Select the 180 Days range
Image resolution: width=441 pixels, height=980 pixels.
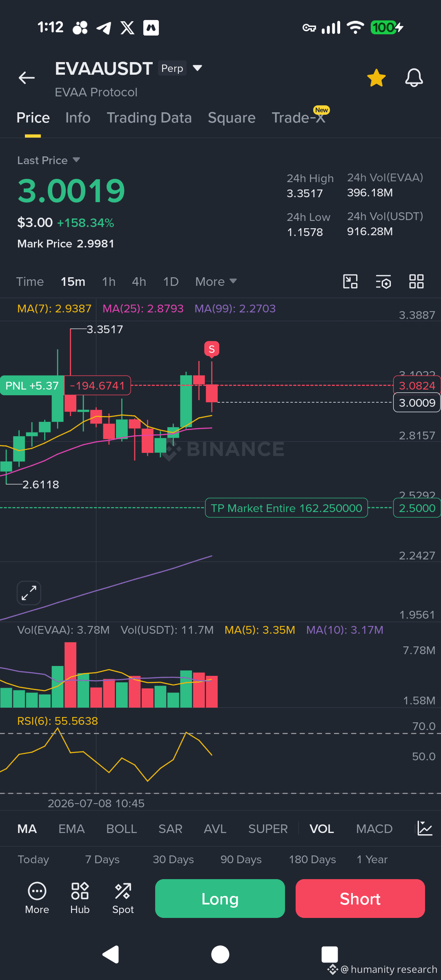pyautogui.click(x=312, y=860)
